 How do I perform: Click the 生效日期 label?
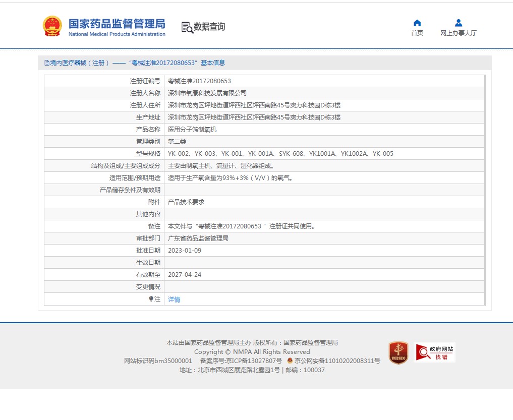pos(148,263)
